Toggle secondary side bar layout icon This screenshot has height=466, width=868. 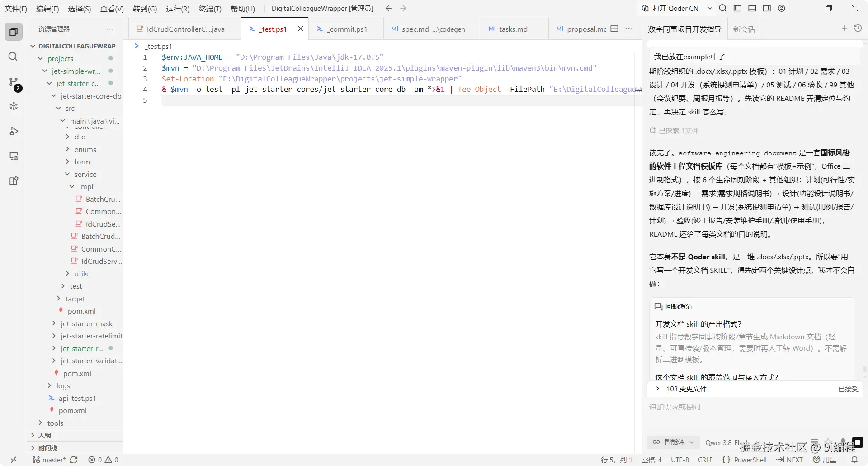(767, 8)
